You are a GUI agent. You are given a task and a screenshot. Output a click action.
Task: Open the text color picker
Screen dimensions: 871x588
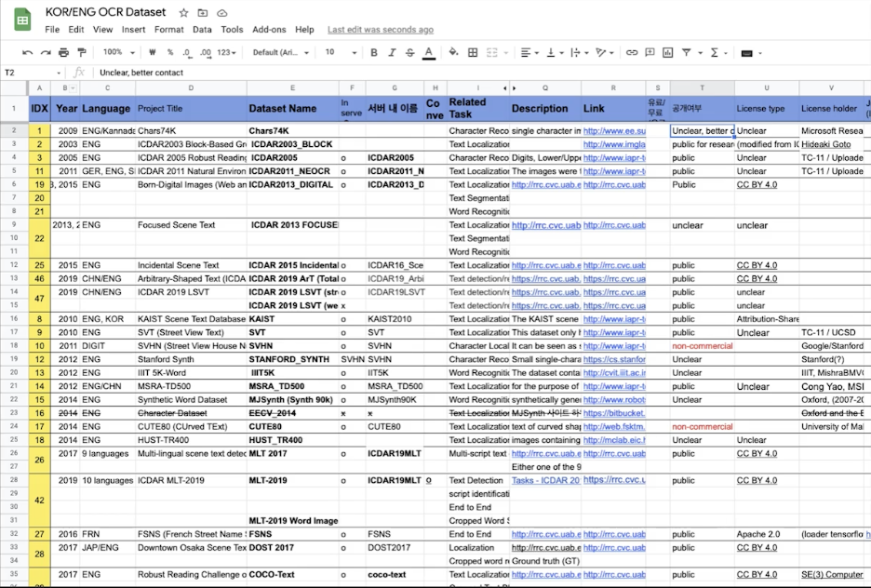click(429, 53)
